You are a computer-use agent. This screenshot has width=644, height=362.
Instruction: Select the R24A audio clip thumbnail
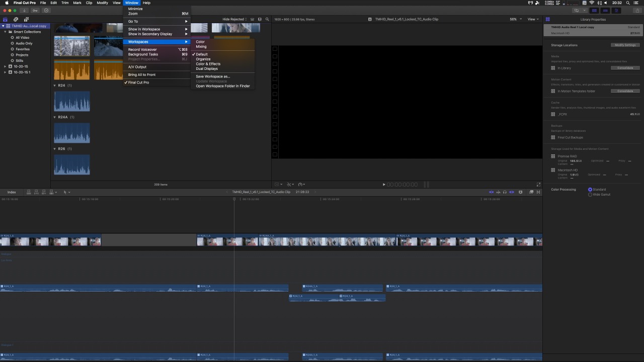72,133
